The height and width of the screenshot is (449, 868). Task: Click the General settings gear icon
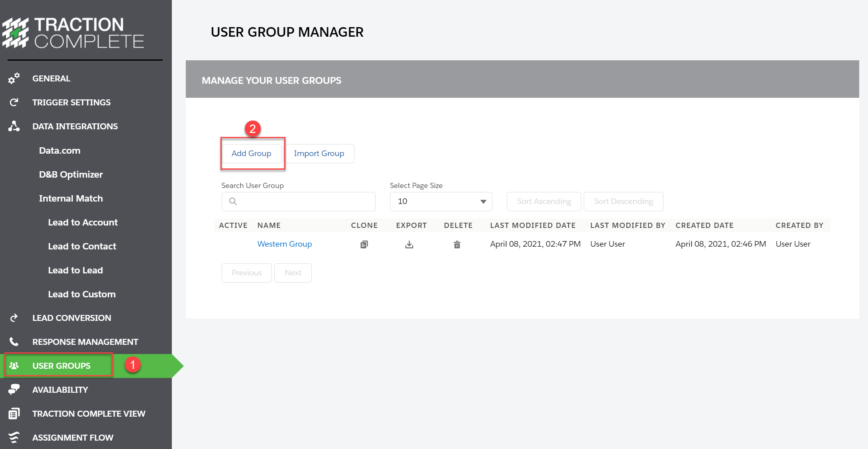[x=14, y=78]
